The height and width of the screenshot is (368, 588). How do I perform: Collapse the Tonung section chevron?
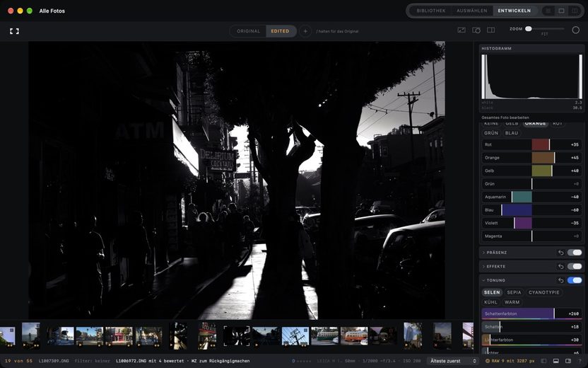pos(483,280)
